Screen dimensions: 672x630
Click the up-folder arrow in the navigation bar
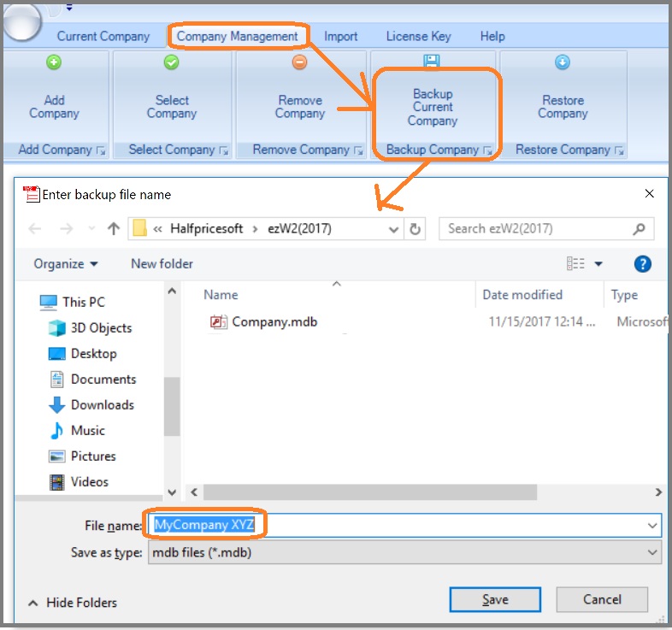click(x=113, y=229)
